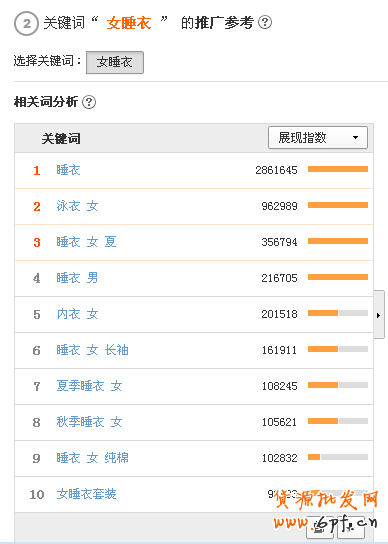Open keyword link 睡衣 女 纯棉
Image resolution: width=388 pixels, height=544 pixels.
(92, 458)
